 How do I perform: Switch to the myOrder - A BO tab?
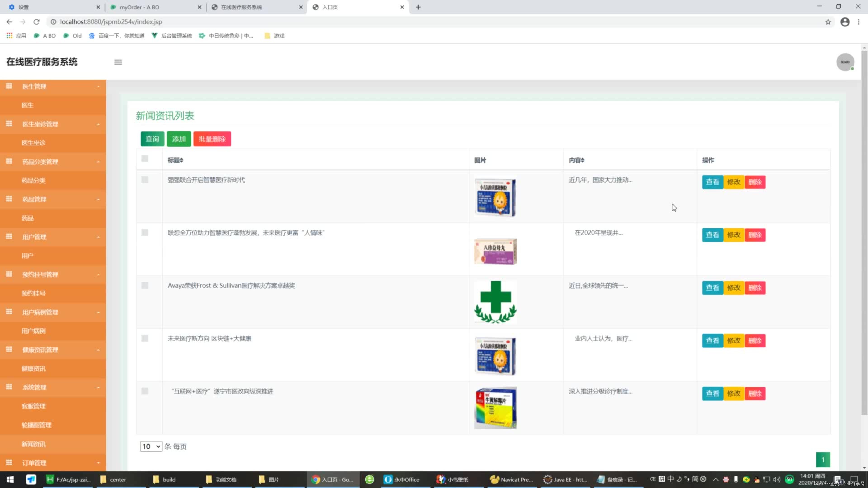click(139, 7)
